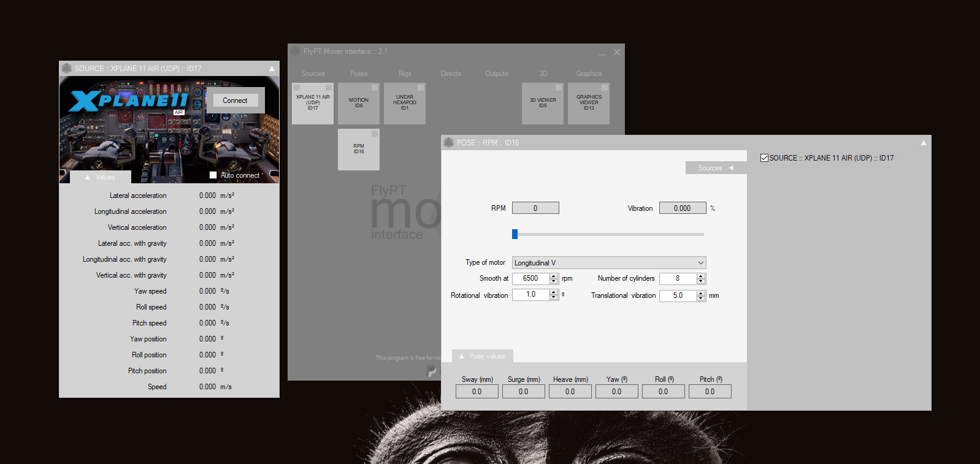The height and width of the screenshot is (464, 980).
Task: Click the Yaw speed label
Action: [x=150, y=291]
